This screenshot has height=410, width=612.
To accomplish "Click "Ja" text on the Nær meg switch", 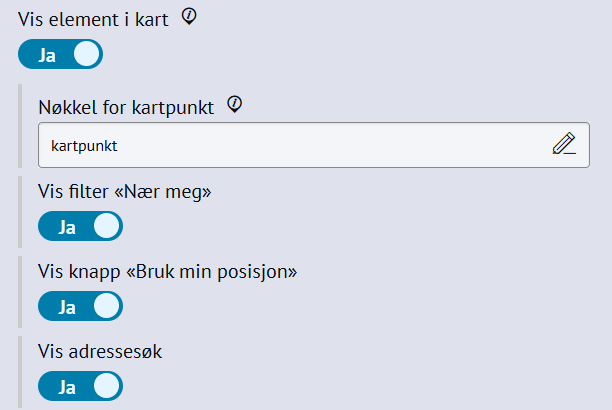I will click(67, 227).
